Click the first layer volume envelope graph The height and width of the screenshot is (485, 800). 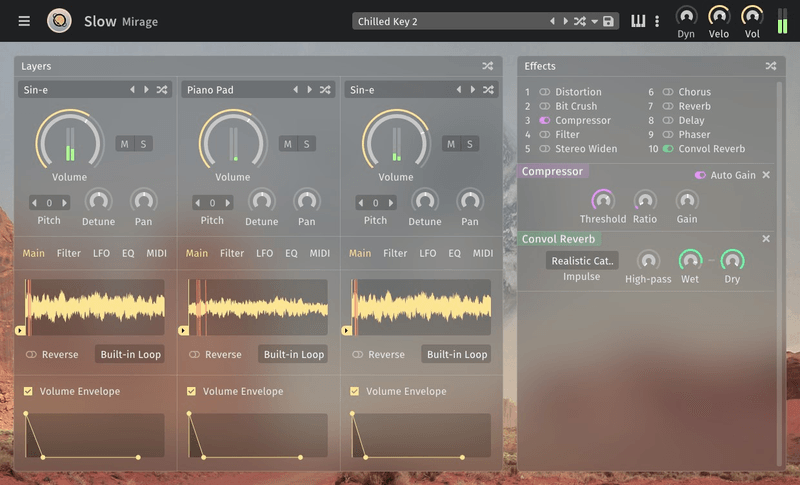pos(94,435)
